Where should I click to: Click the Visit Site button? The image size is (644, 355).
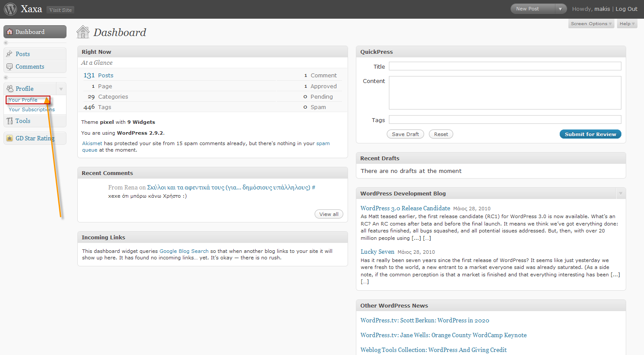(60, 10)
